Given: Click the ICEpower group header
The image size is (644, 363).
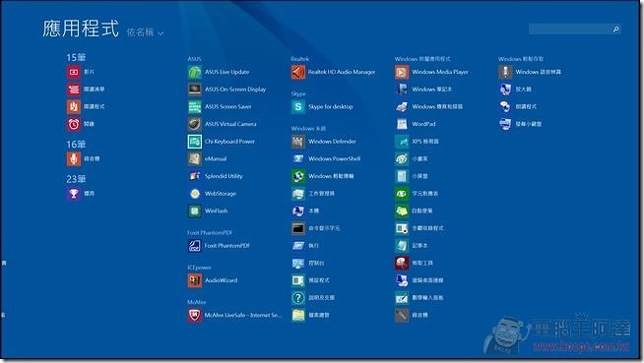Looking at the screenshot, I should [x=199, y=268].
